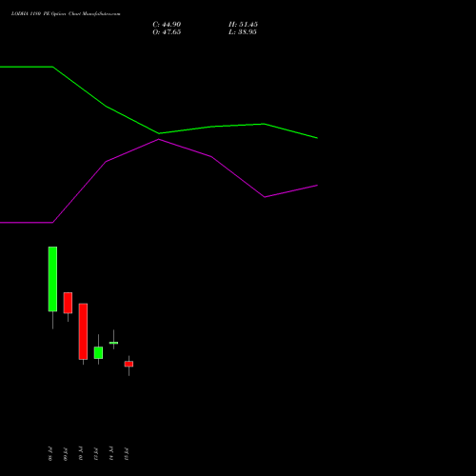Screen dimensions: 476x476
Task: Click the "08 Jul" date axis label
Action: point(50,454)
